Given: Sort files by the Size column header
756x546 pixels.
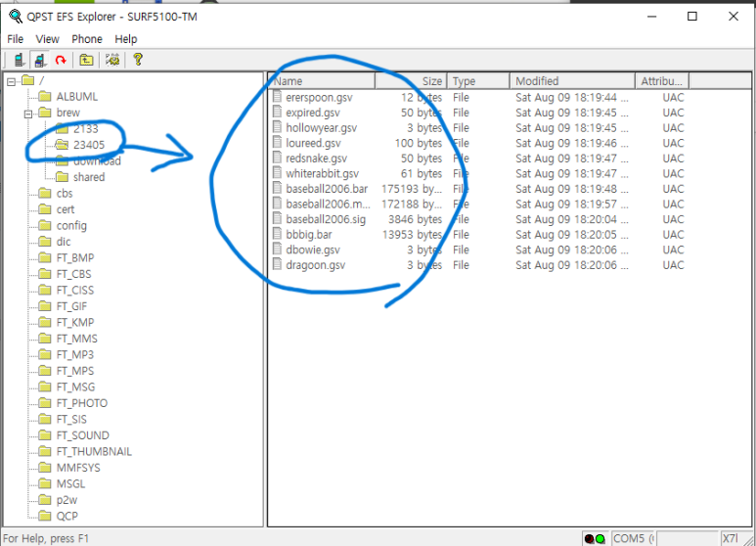Looking at the screenshot, I should click(412, 81).
